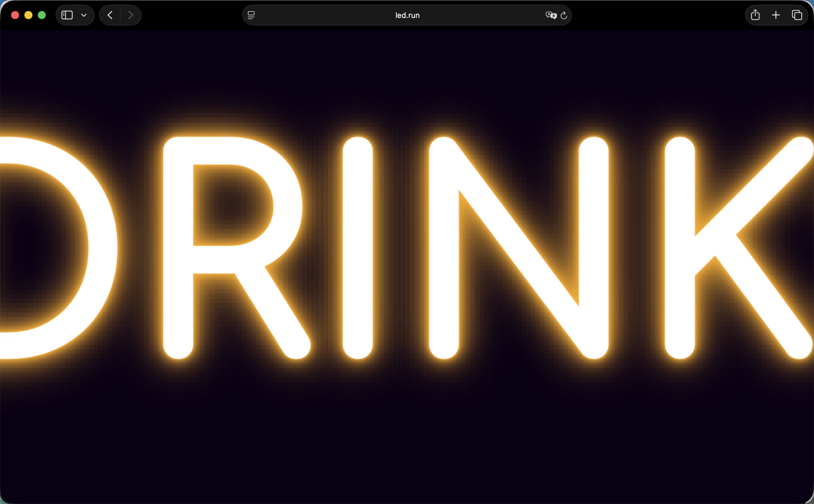Image resolution: width=814 pixels, height=504 pixels.
Task: Open the page menu icon in address bar
Action: coord(251,15)
